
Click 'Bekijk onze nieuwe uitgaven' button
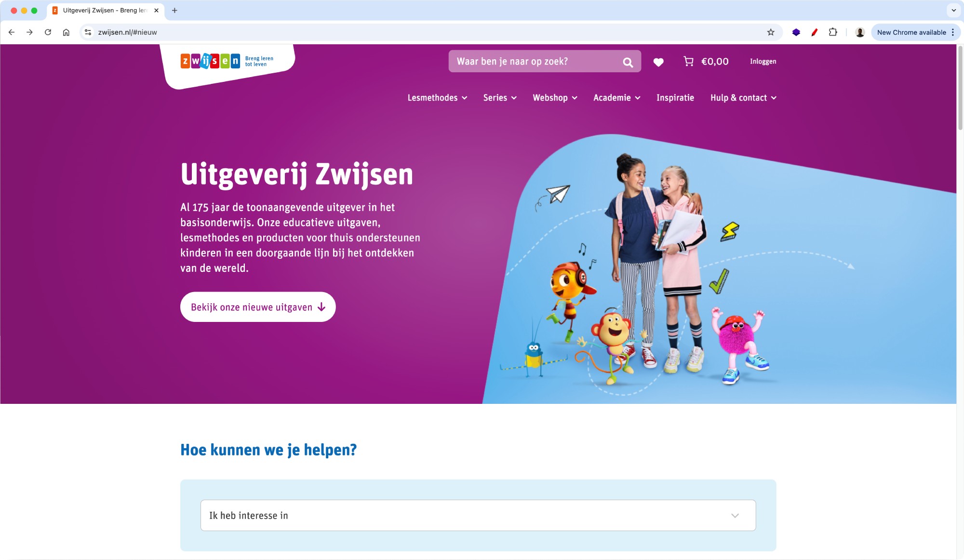[258, 307]
